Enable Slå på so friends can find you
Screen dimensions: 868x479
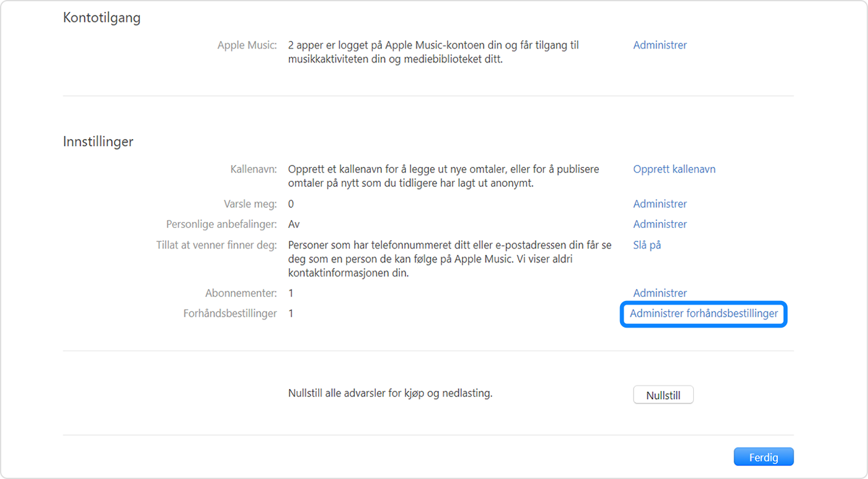647,245
